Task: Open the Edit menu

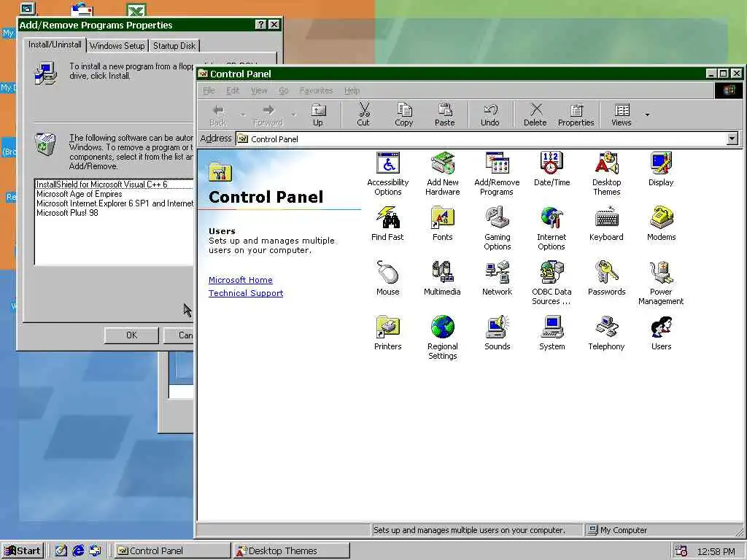Action: click(x=233, y=90)
